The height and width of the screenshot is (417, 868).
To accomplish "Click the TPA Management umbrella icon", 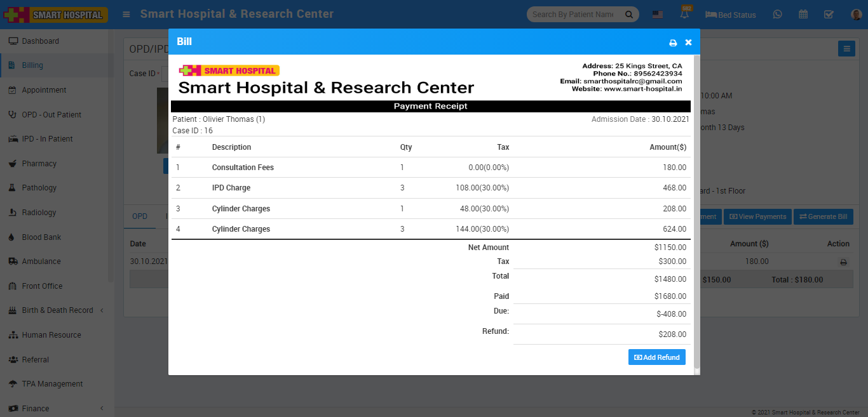I will click(13, 384).
